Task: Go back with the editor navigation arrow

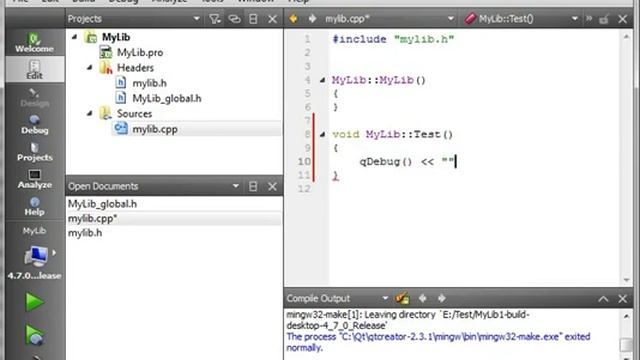Action: (x=293, y=19)
